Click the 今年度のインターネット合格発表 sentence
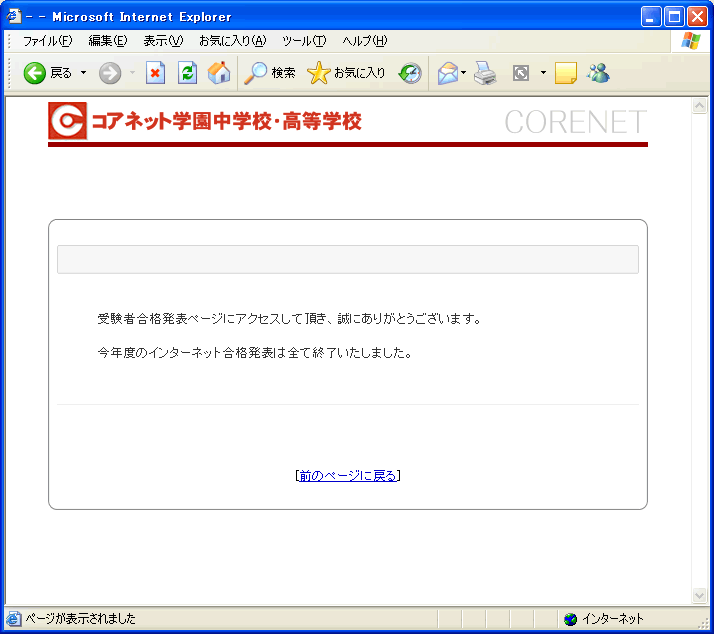714x634 pixels. click(x=255, y=353)
